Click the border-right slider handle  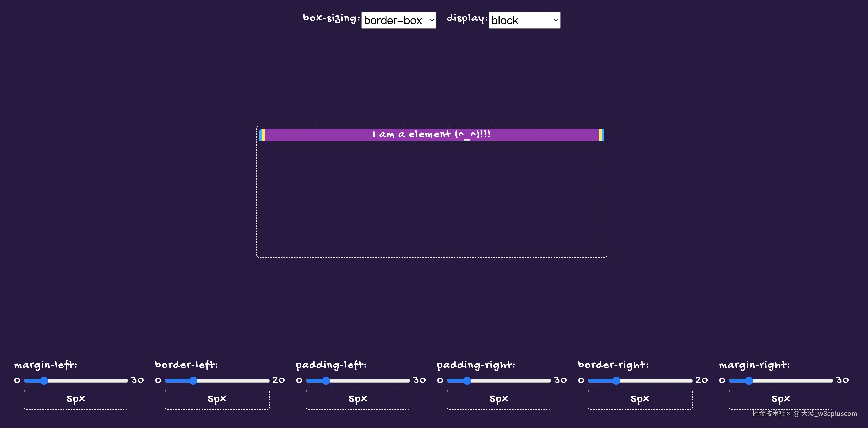point(616,381)
